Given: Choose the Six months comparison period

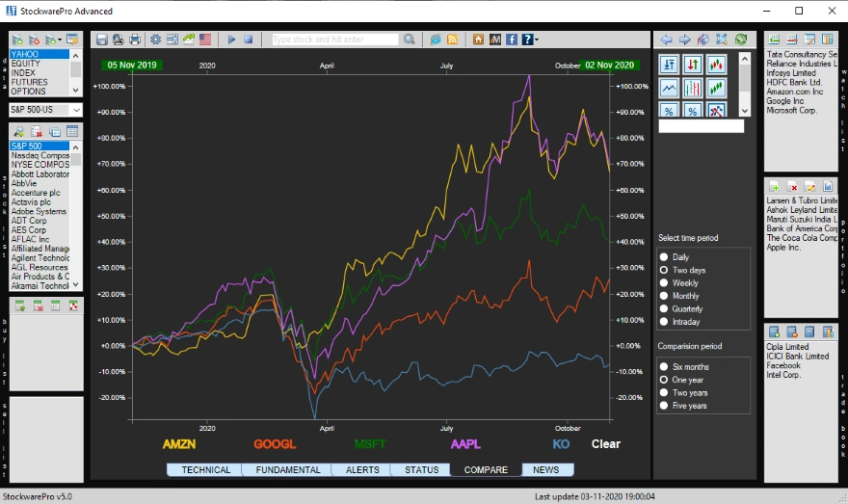Looking at the screenshot, I should [x=663, y=367].
